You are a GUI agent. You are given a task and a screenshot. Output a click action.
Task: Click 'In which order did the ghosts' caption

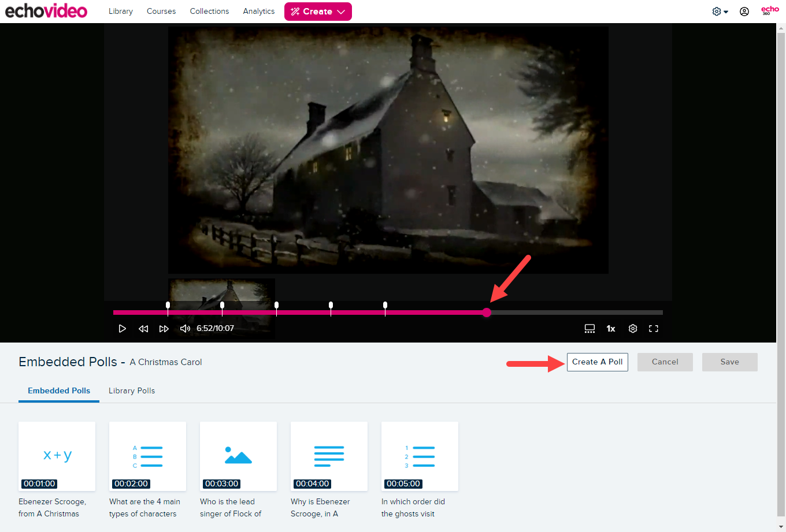click(x=413, y=508)
